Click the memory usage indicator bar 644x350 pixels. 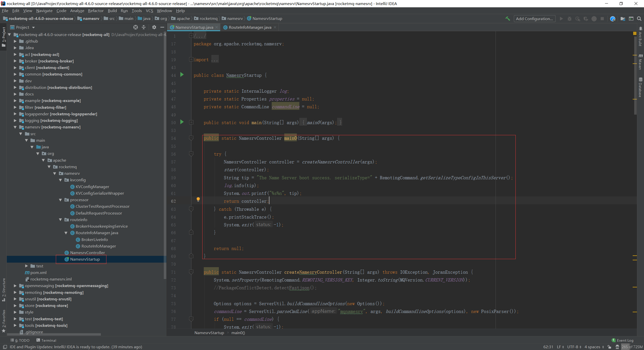(x=632, y=347)
